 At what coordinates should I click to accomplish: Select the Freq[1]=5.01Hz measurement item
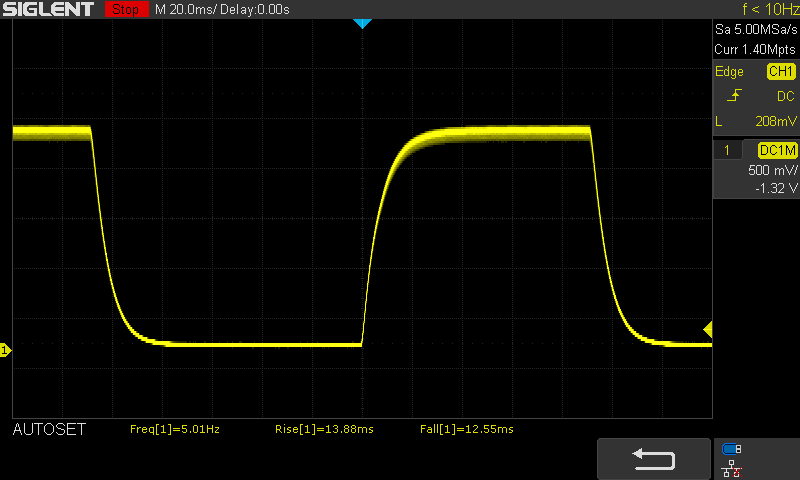[175, 429]
